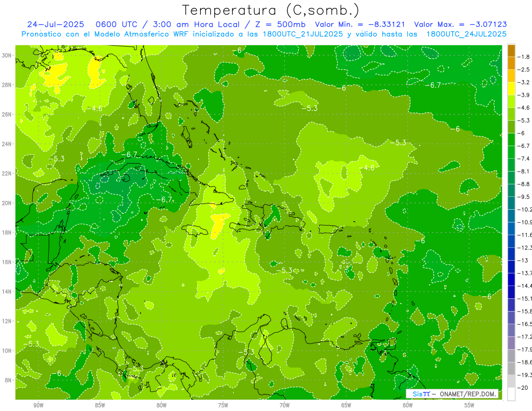Click the '28N' latitude axis label
Image resolution: width=532 pixels, height=411 pixels.
(7, 85)
